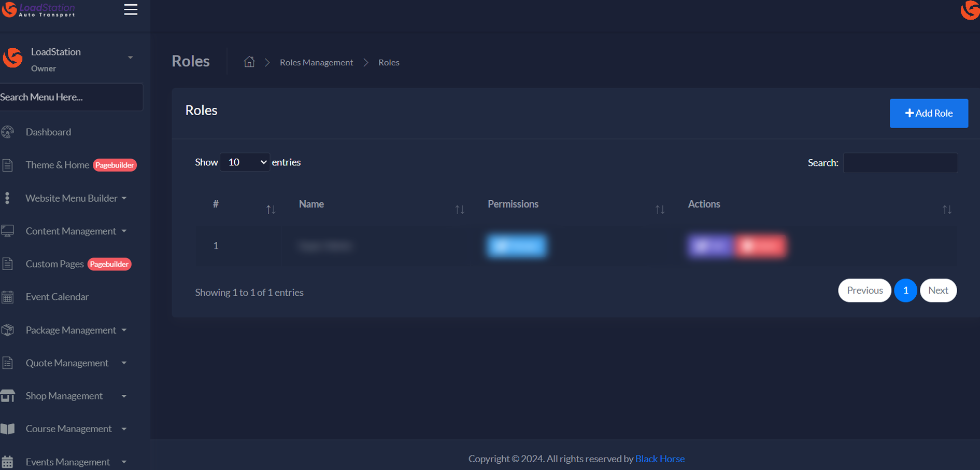This screenshot has height=470, width=980.
Task: Click the top-right LoadStation profile logo
Action: pos(970,9)
